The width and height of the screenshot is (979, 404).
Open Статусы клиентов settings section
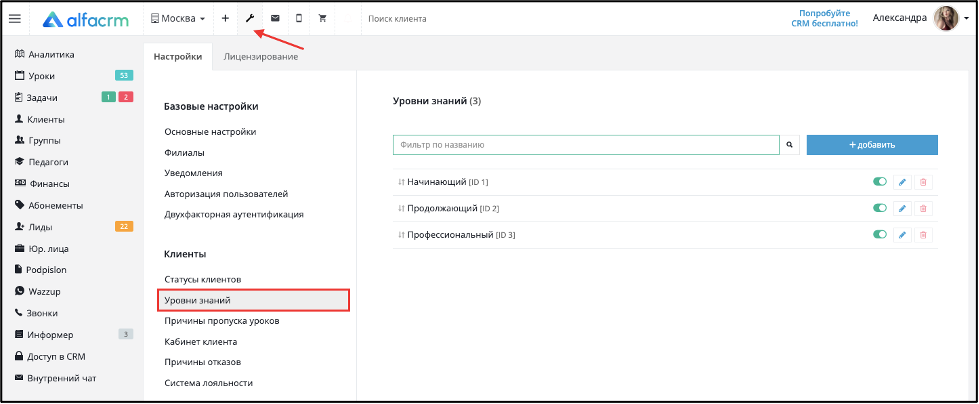point(203,279)
